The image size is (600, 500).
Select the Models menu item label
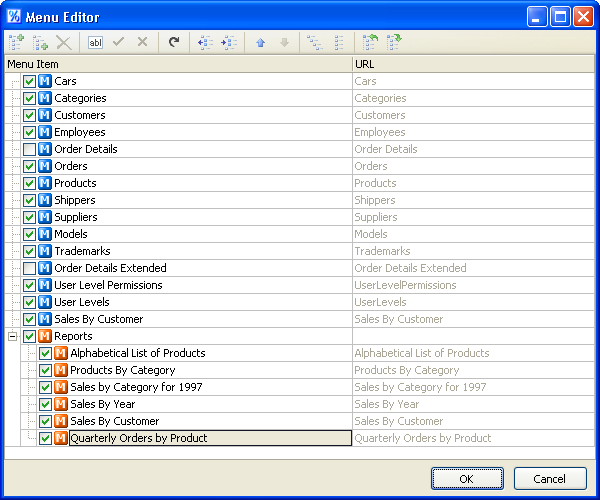(x=71, y=234)
